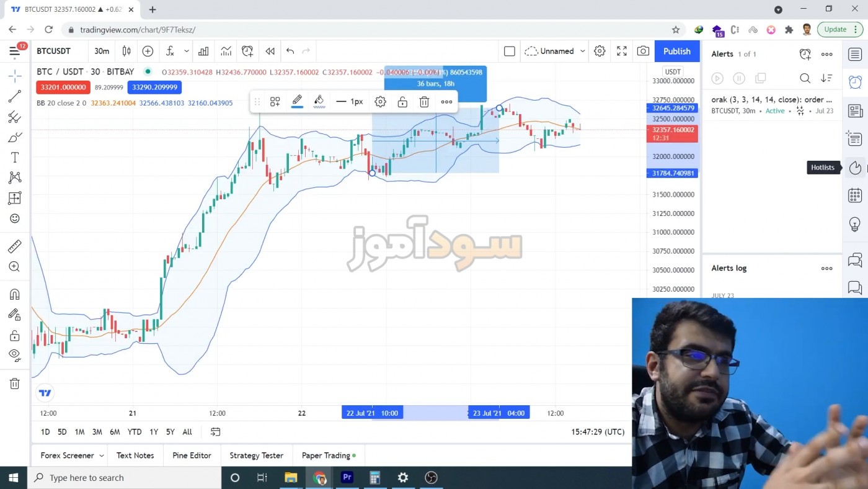This screenshot has width=868, height=489.
Task: Open drawing templates in floating toolbar
Action: point(275,102)
